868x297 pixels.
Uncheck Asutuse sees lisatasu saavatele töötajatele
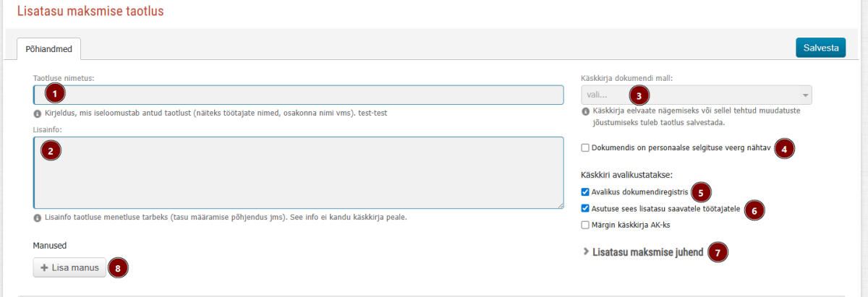pos(585,208)
